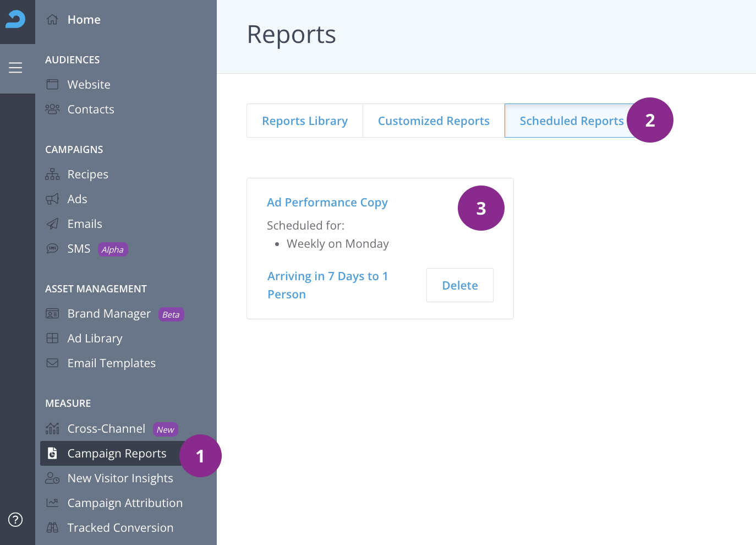Image resolution: width=756 pixels, height=545 pixels.
Task: Delete the Ad Performance Copy scheduled report
Action: 460,285
